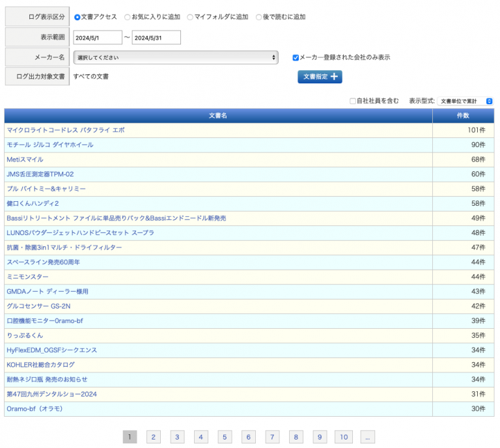The width and height of the screenshot is (500, 448).
Task: Open モチール ジルコ ダイヤホイール link
Action: [x=50, y=145]
